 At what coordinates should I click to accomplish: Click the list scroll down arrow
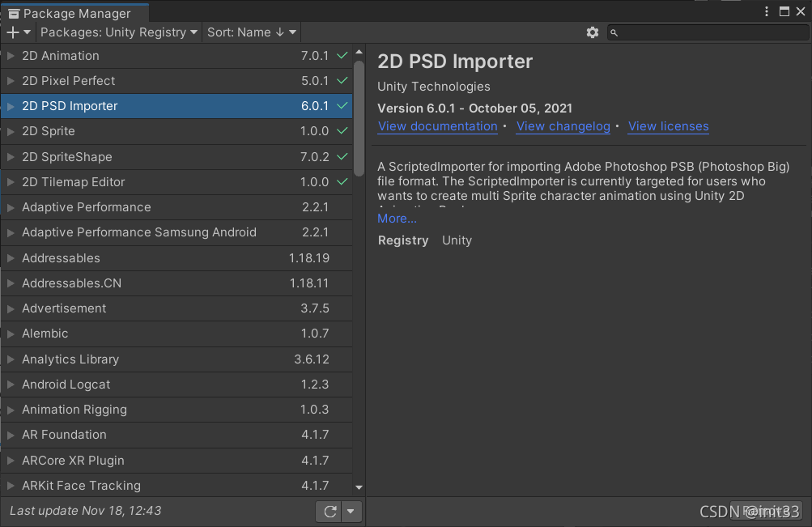pyautogui.click(x=359, y=487)
